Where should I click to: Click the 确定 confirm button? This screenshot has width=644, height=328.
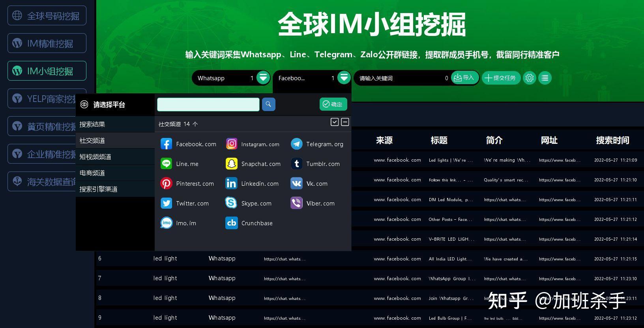click(x=333, y=104)
